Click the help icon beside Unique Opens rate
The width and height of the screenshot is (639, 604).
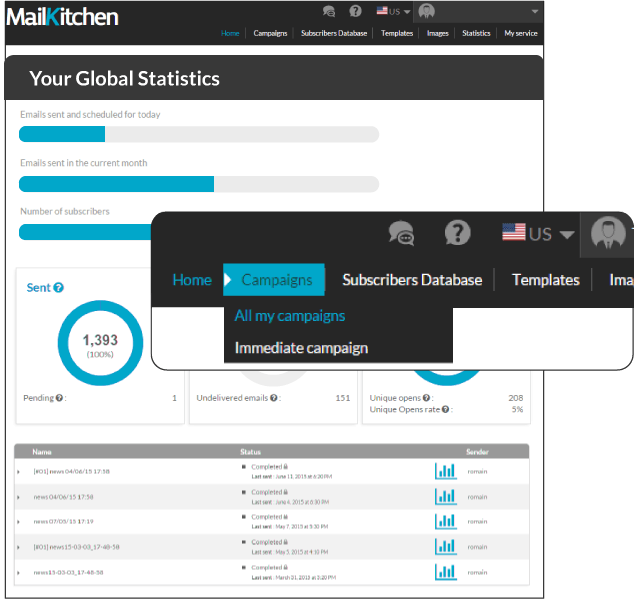[445, 409]
